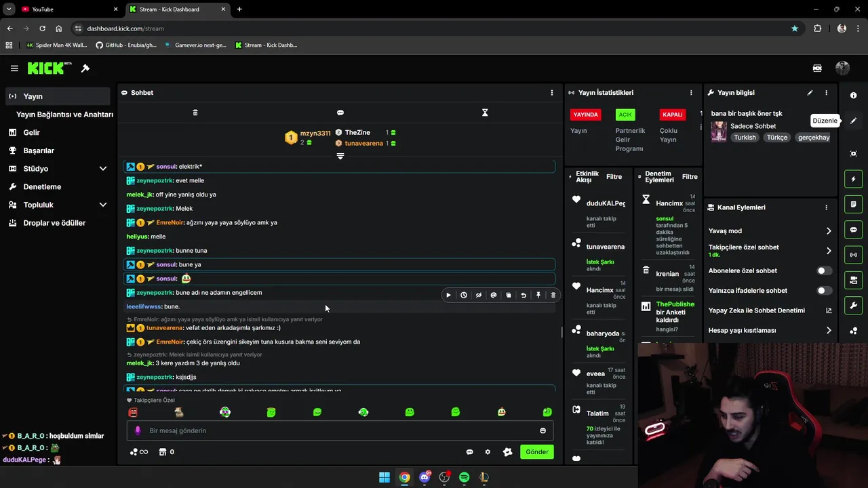Open the Kick logo home link
Viewport: 868px width, 488px height.
pos(50,68)
